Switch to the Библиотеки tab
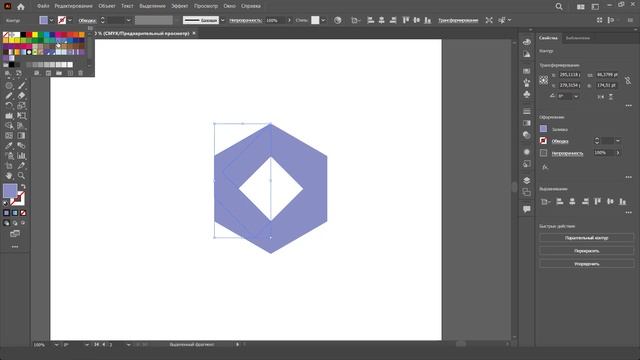This screenshot has height=360, width=640. (578, 38)
